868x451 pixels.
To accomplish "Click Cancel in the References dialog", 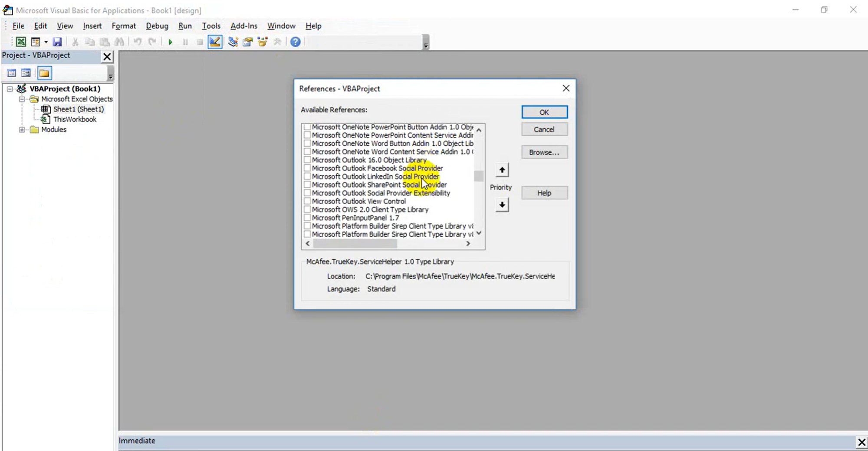I will point(544,130).
